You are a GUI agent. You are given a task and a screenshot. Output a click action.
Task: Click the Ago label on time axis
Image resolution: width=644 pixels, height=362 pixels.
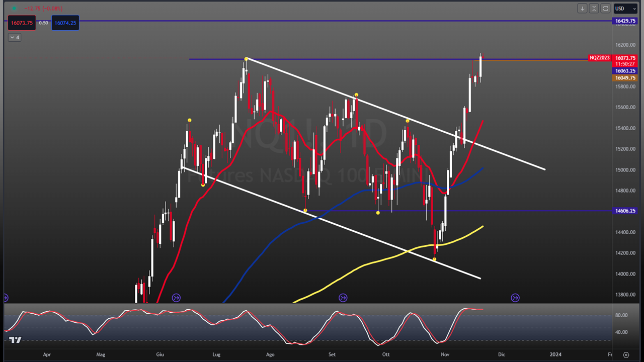point(270,354)
